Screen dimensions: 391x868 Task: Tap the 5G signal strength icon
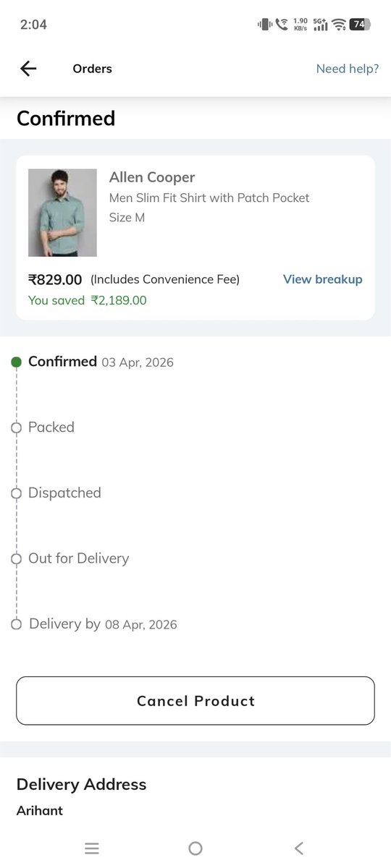click(320, 24)
